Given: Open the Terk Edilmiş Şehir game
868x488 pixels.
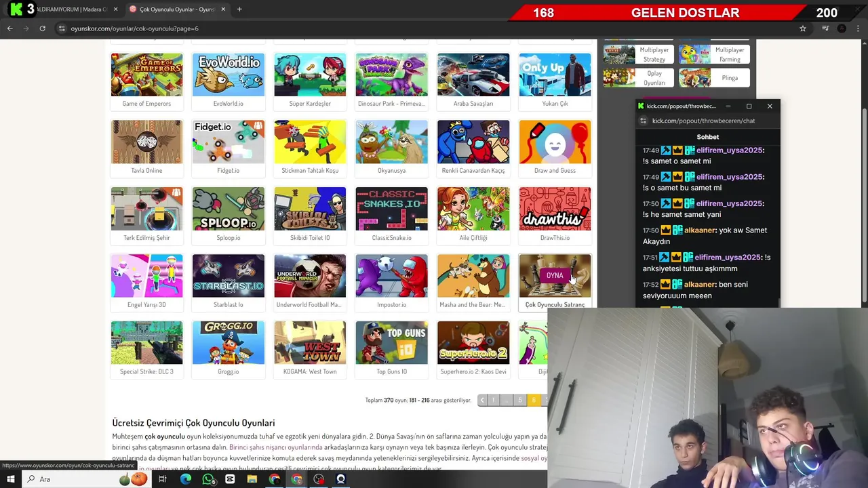Looking at the screenshot, I should (x=146, y=209).
